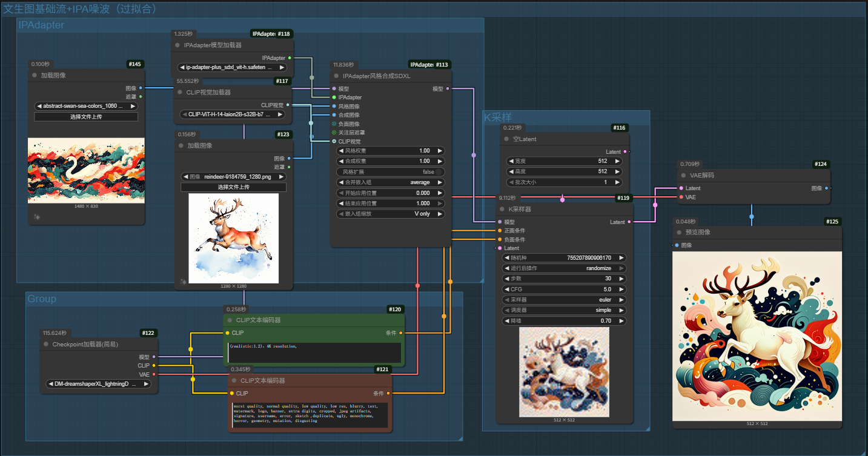The width and height of the screenshot is (868, 456).
Task: Click the sparkle icon under the reindeer image
Action: pyautogui.click(x=184, y=282)
